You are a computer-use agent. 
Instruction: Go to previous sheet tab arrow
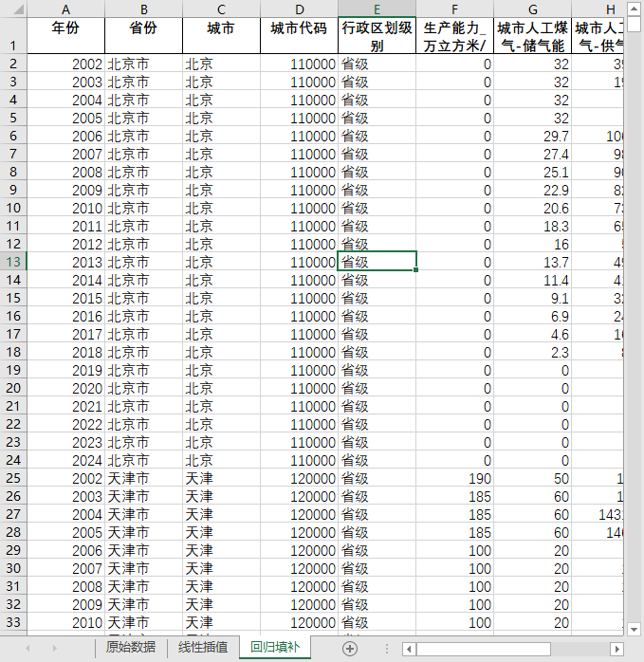click(28, 648)
